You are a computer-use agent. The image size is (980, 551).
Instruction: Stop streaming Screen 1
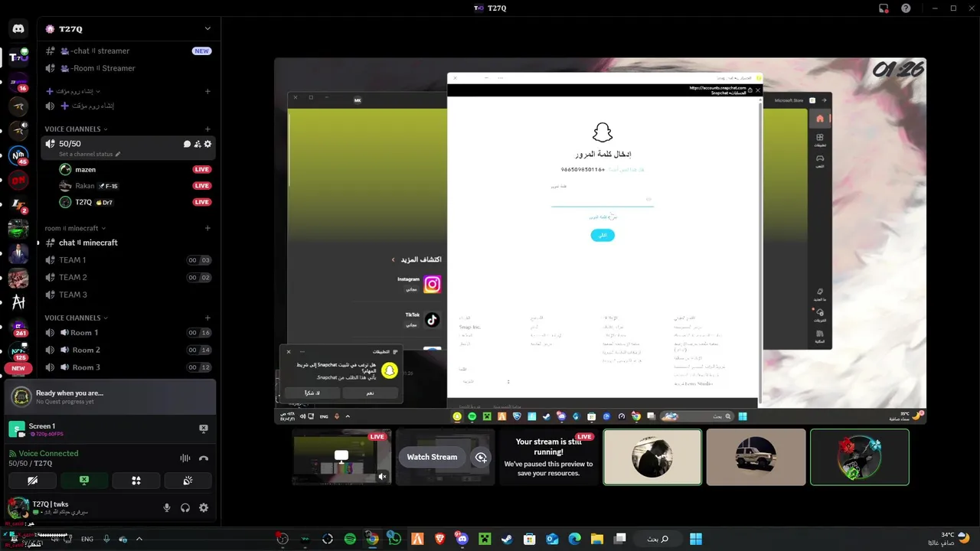pyautogui.click(x=204, y=429)
